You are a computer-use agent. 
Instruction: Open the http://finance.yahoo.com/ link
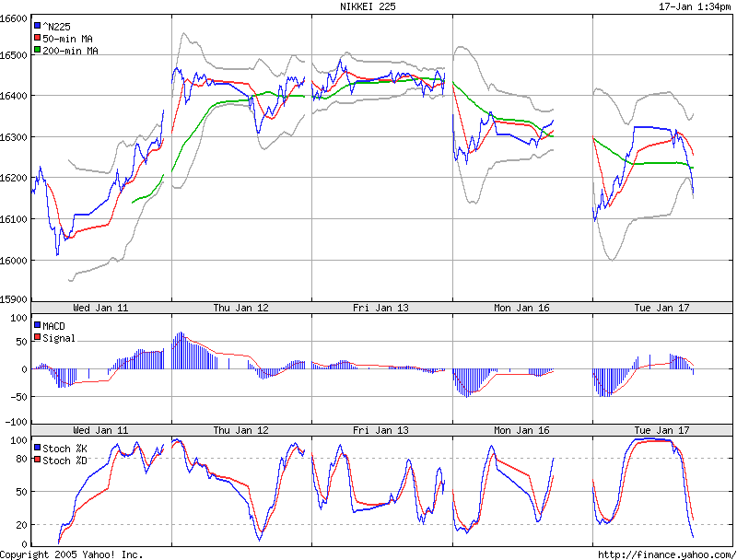[x=667, y=554]
